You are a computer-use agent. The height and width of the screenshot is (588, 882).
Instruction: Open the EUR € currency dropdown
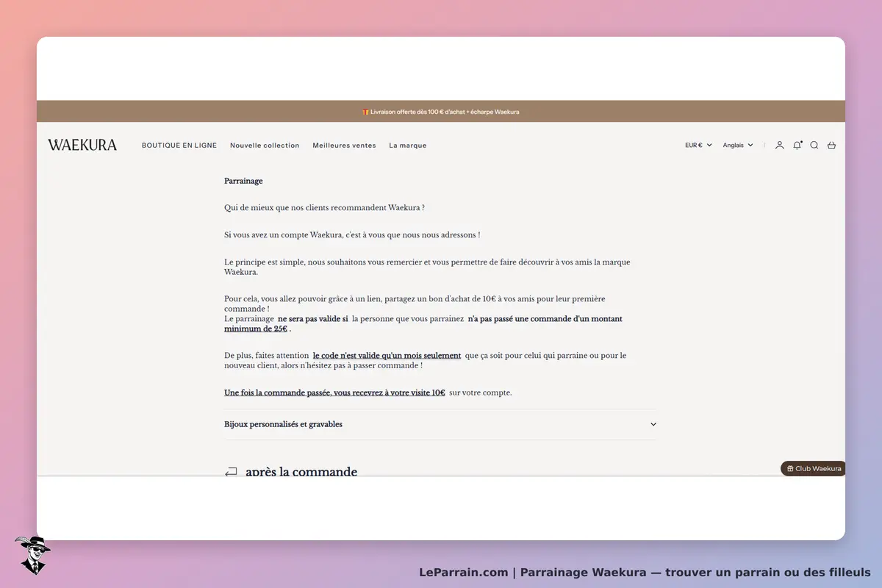(x=698, y=146)
